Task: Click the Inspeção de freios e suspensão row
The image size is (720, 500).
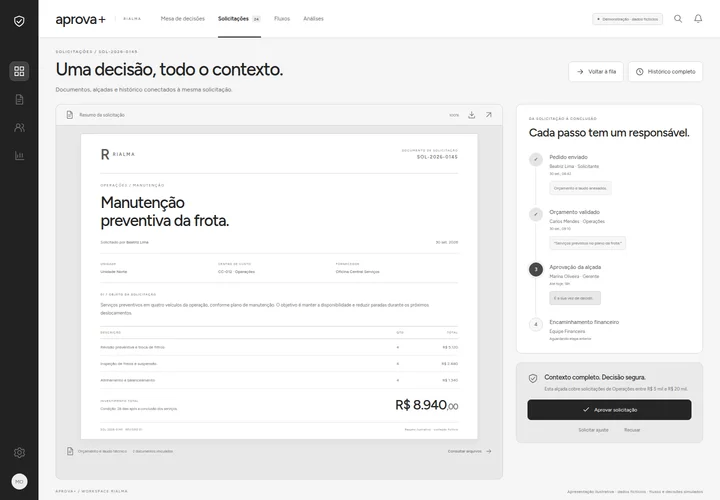Action: tap(279, 364)
